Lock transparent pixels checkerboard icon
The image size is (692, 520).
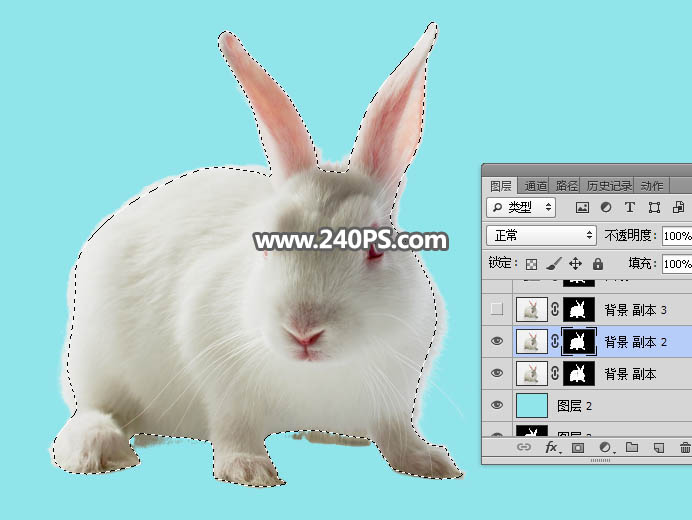[531, 264]
